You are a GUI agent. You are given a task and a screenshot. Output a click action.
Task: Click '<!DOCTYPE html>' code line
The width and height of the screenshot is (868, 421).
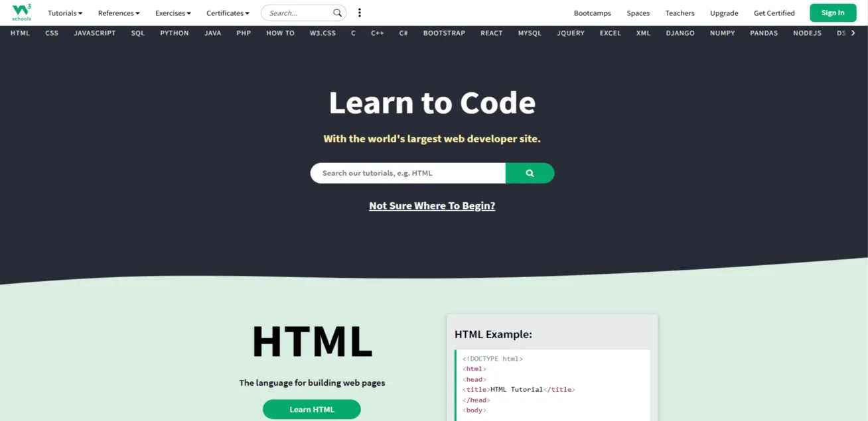point(492,359)
